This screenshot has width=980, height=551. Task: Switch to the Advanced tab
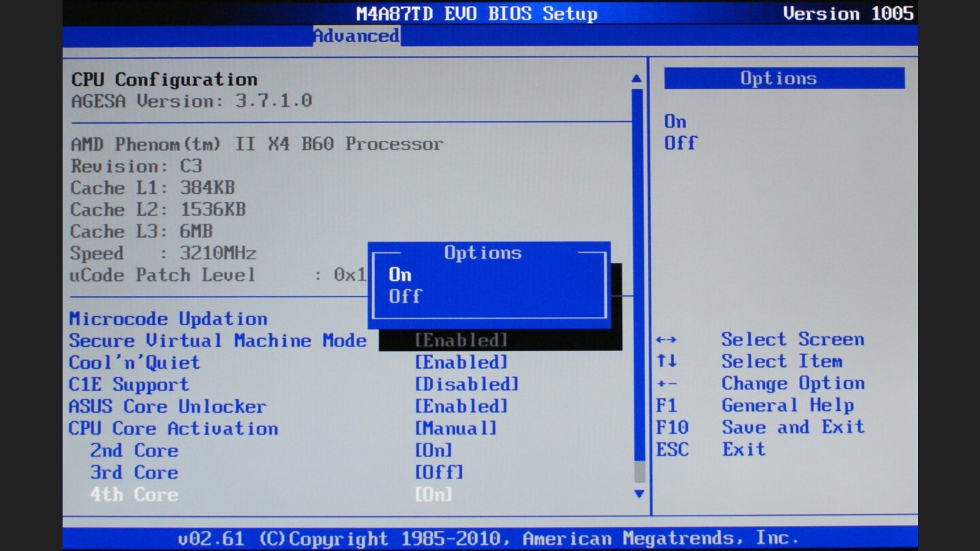[355, 36]
